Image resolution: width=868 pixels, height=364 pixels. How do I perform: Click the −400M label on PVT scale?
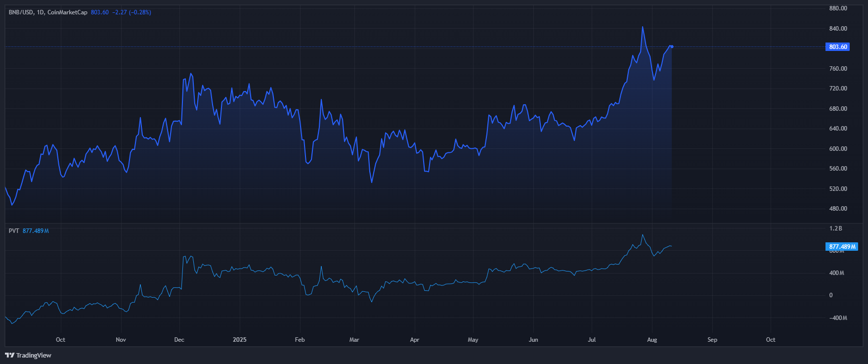coord(838,318)
